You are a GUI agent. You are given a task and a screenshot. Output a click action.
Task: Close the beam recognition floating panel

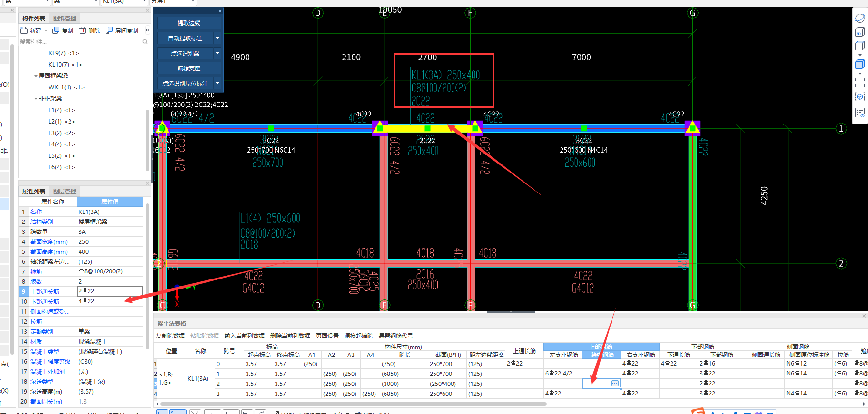click(220, 11)
